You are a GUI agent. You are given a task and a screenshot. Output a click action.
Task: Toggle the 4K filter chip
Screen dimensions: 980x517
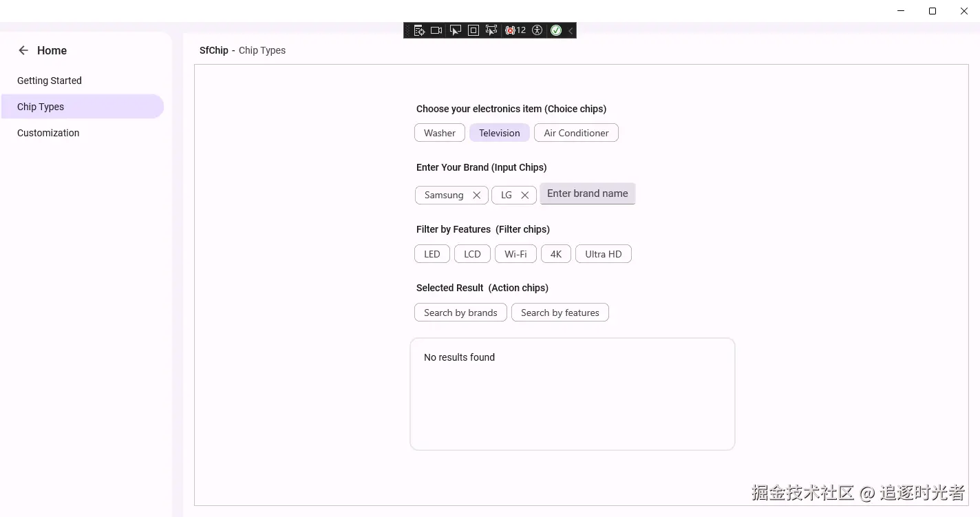click(556, 254)
